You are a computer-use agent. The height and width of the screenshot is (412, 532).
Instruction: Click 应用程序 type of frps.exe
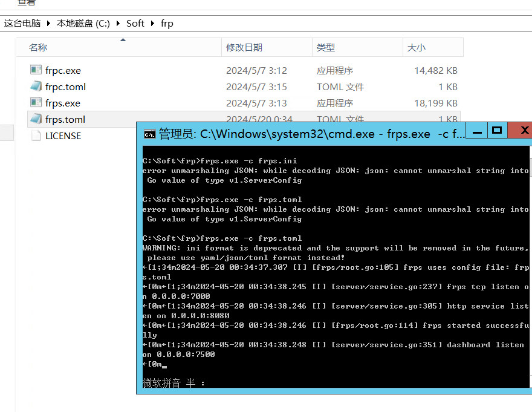click(x=334, y=103)
